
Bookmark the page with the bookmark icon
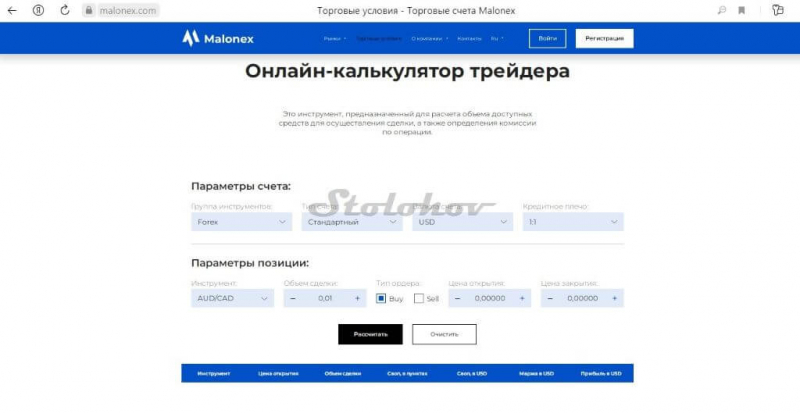point(742,10)
